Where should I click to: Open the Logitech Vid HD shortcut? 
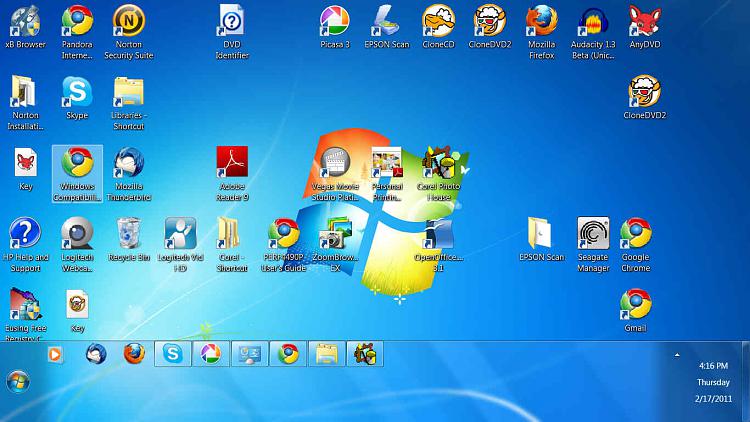pyautogui.click(x=180, y=233)
